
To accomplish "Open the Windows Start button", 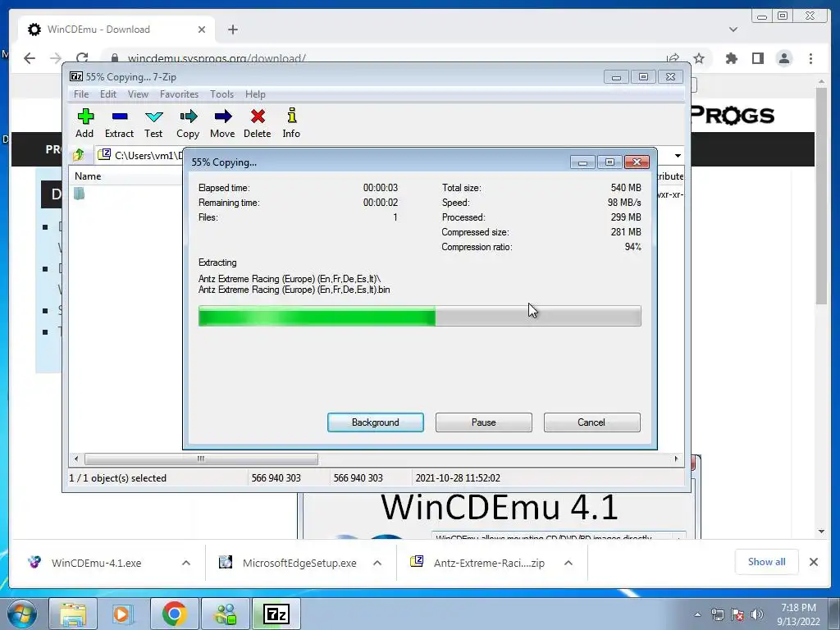I will pyautogui.click(x=22, y=614).
